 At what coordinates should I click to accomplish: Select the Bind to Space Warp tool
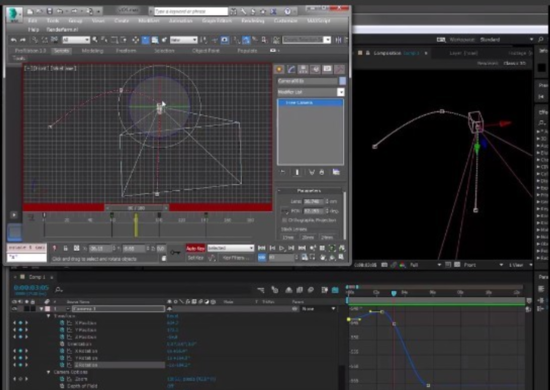(54, 40)
